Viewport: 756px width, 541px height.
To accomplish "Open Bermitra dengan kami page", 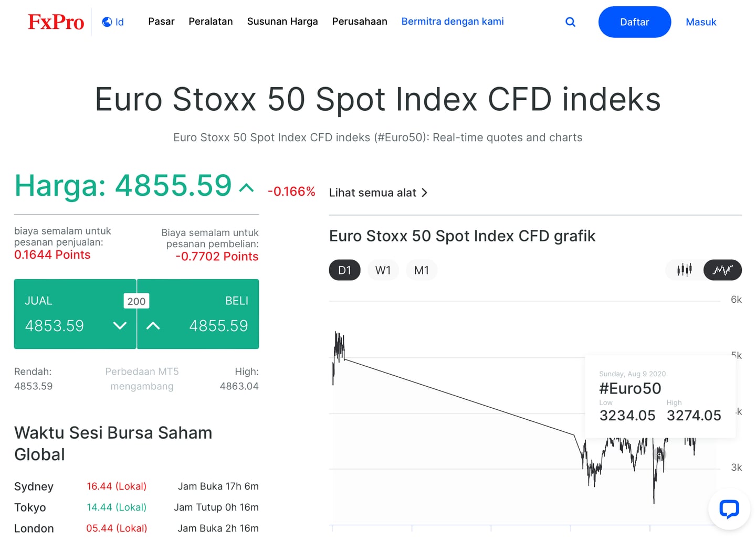I will point(452,22).
